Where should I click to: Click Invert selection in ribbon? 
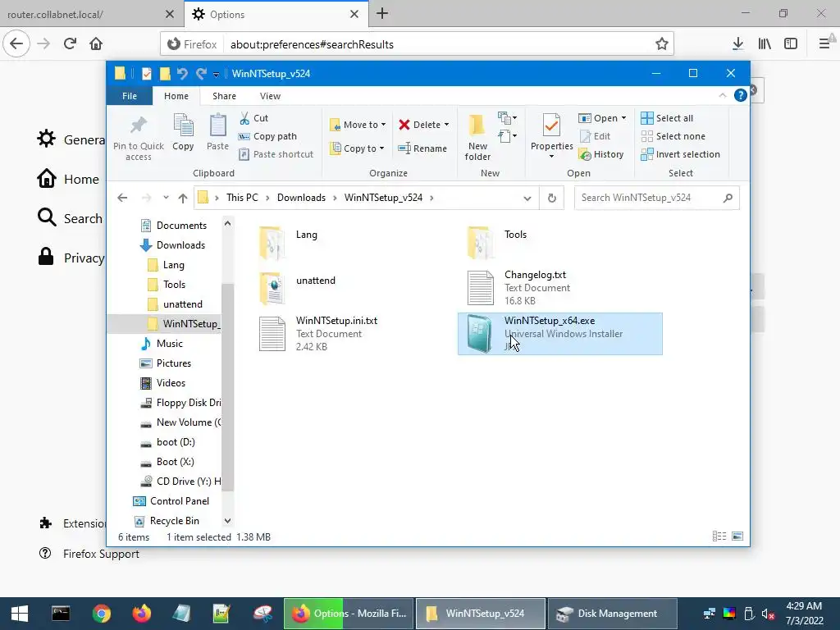(x=680, y=154)
